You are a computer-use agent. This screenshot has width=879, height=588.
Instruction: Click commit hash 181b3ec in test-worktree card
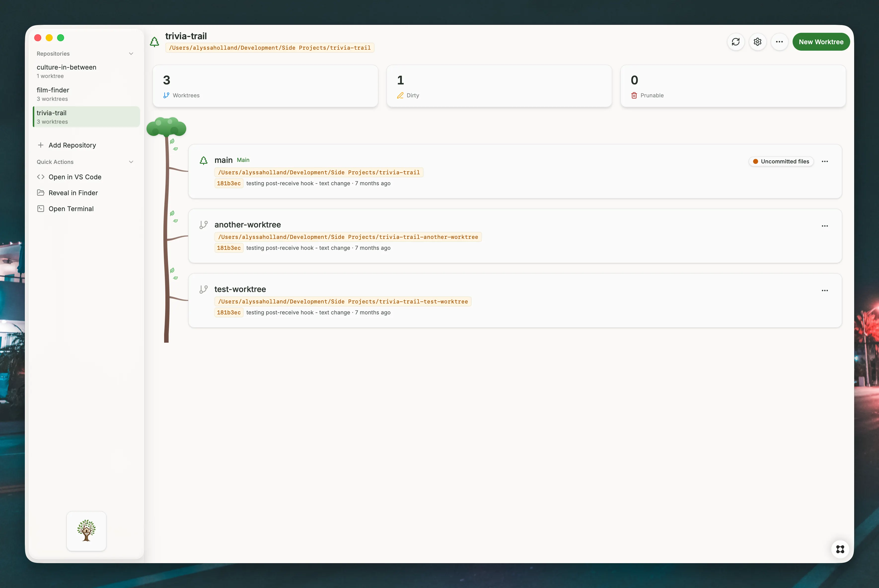(x=229, y=312)
